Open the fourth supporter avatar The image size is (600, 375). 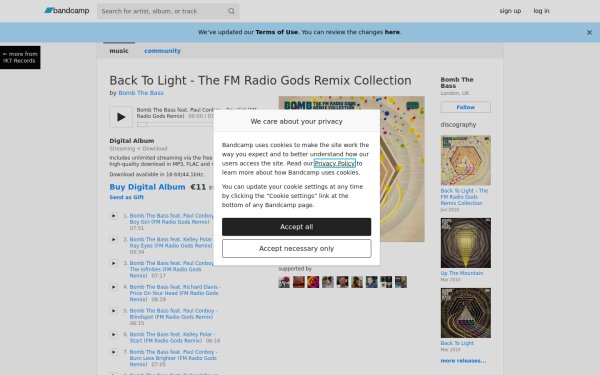coord(328,282)
